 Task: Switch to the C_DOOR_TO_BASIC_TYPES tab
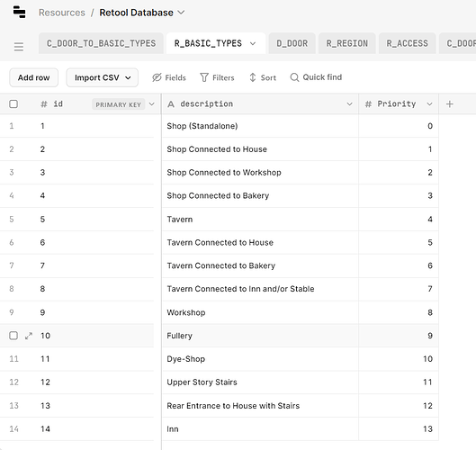click(101, 43)
